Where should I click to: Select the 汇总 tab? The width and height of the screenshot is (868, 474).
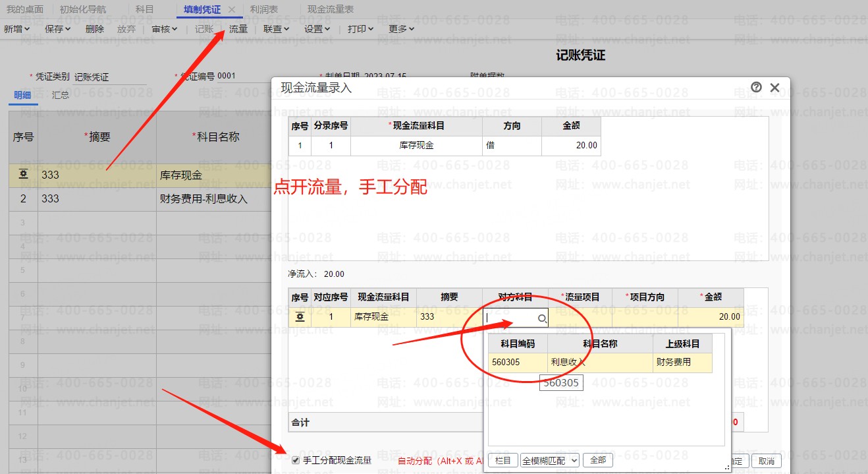click(x=61, y=95)
